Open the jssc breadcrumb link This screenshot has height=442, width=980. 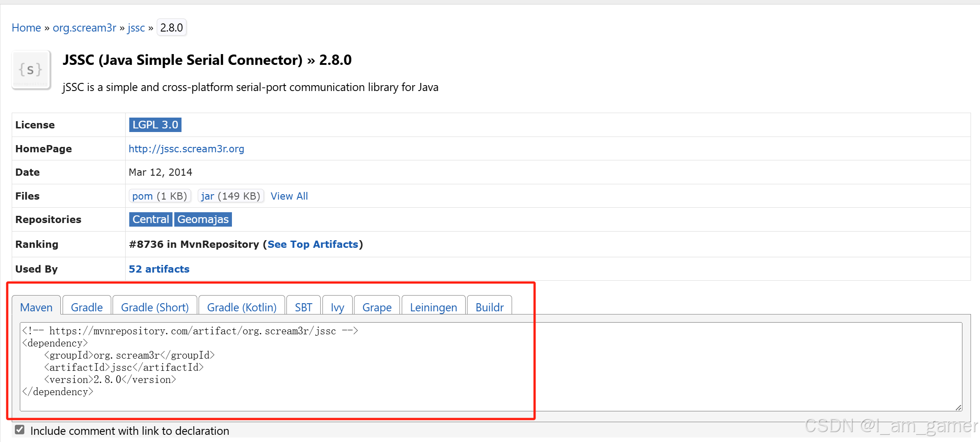click(136, 28)
